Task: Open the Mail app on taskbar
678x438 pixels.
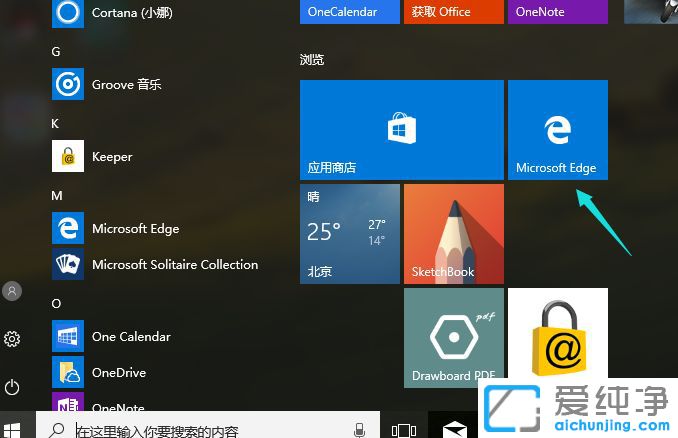Action: click(455, 430)
